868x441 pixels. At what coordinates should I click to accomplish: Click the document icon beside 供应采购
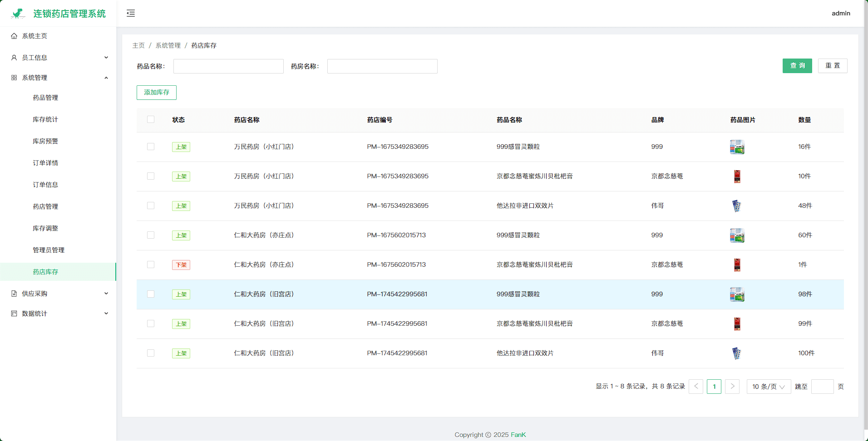(14, 294)
